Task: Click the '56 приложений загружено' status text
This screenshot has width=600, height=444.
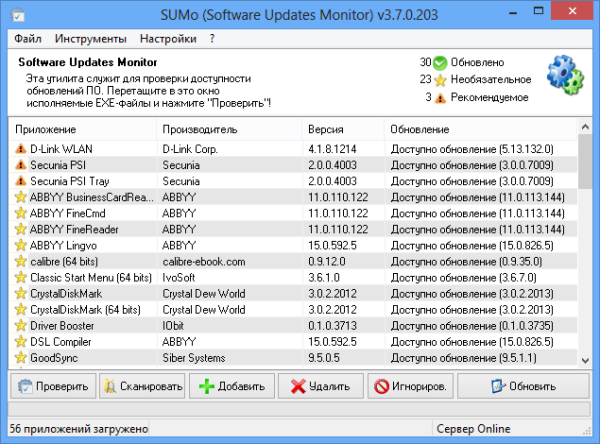Action: [x=79, y=429]
